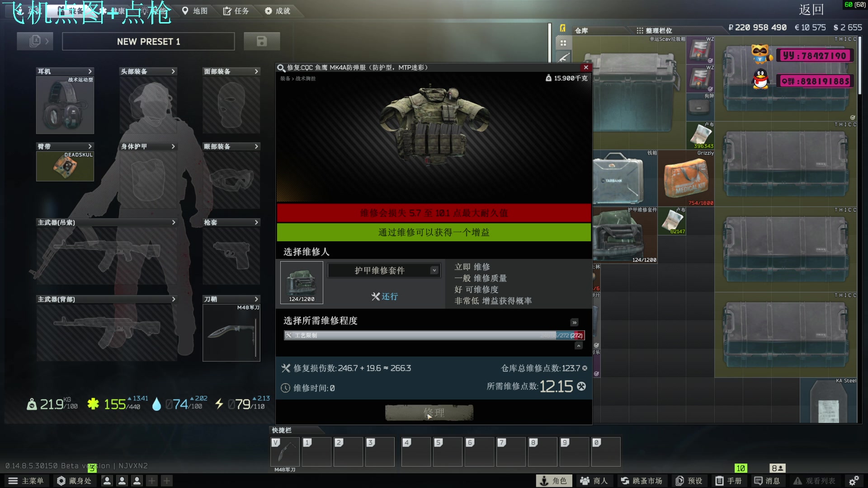
Task: Select the lucky Scav junk box
Action: [640, 93]
